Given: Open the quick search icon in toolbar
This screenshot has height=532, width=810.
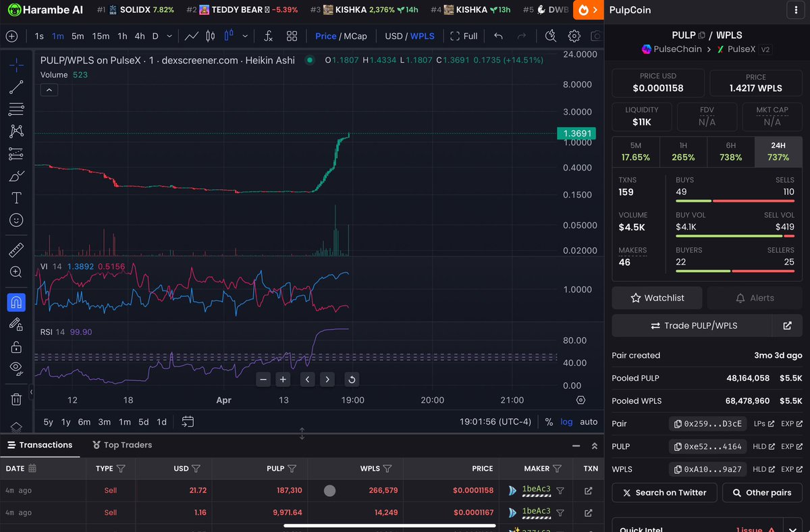Looking at the screenshot, I should [x=551, y=36].
